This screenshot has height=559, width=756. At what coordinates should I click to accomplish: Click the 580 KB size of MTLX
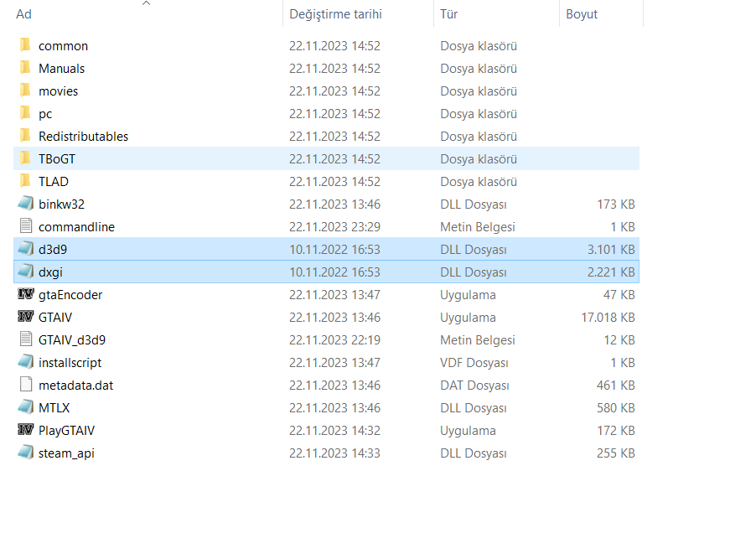616,408
